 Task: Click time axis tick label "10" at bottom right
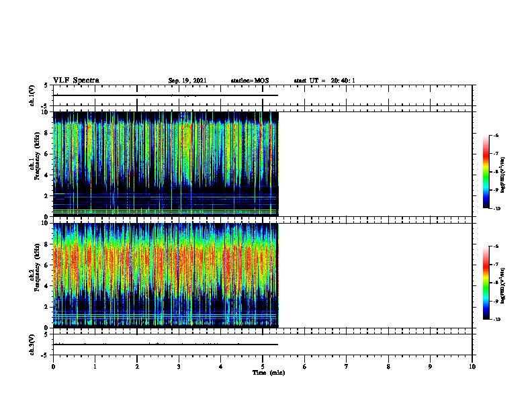point(472,367)
